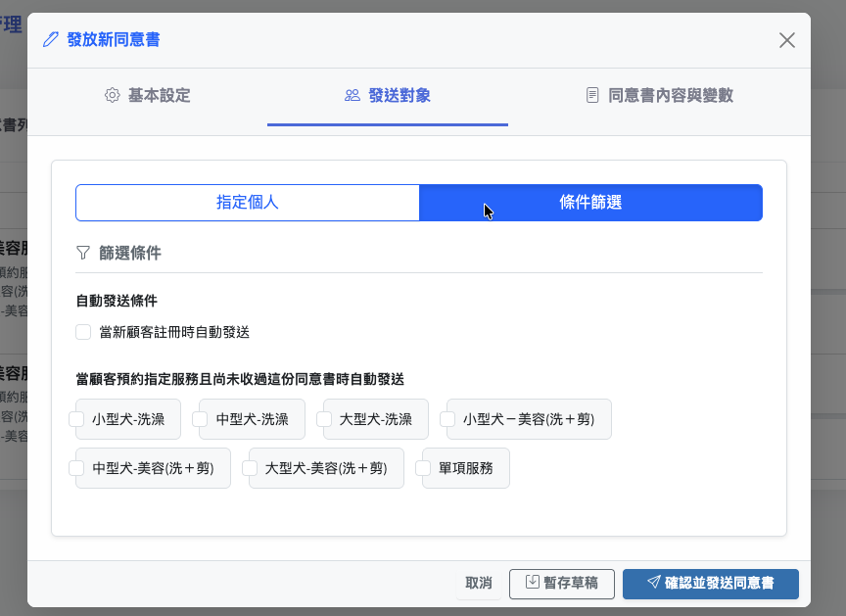
Task: Select the 指定個人 mode
Action: tap(247, 203)
